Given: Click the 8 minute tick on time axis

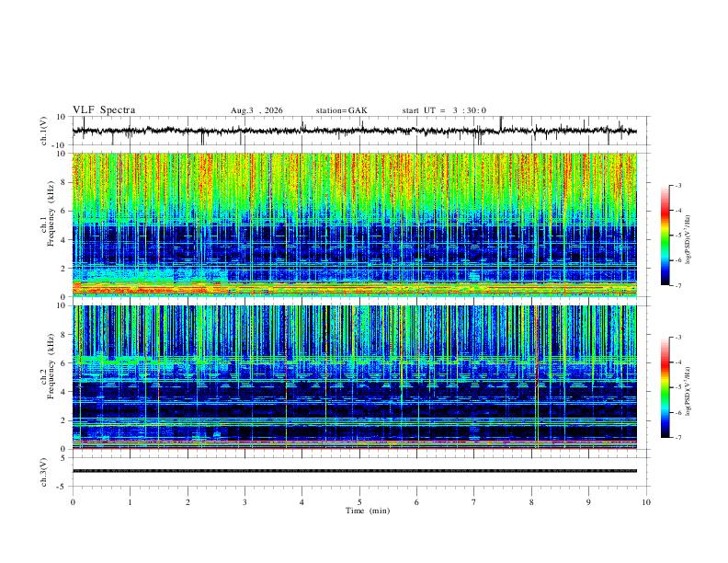Looking at the screenshot, I should coord(531,502).
